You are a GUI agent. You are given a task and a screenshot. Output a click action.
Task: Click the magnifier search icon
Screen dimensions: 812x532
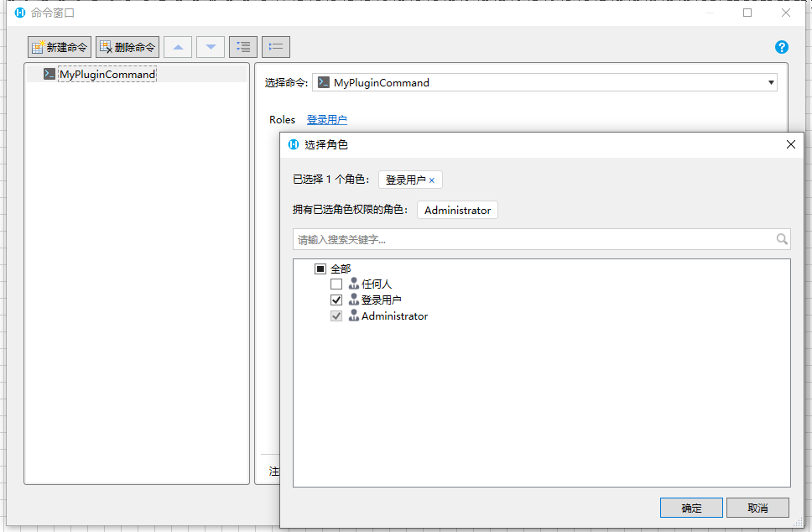[782, 239]
